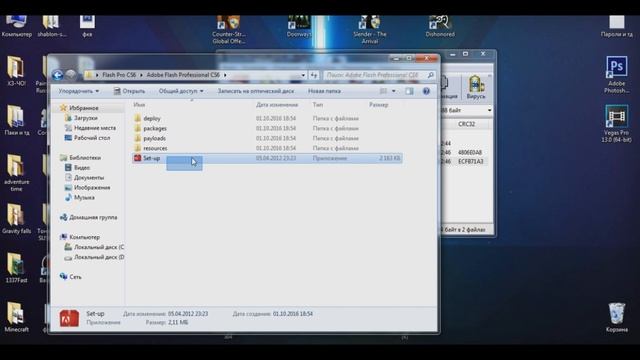
Task: Open Компьютер desktop icon
Action: [16, 26]
